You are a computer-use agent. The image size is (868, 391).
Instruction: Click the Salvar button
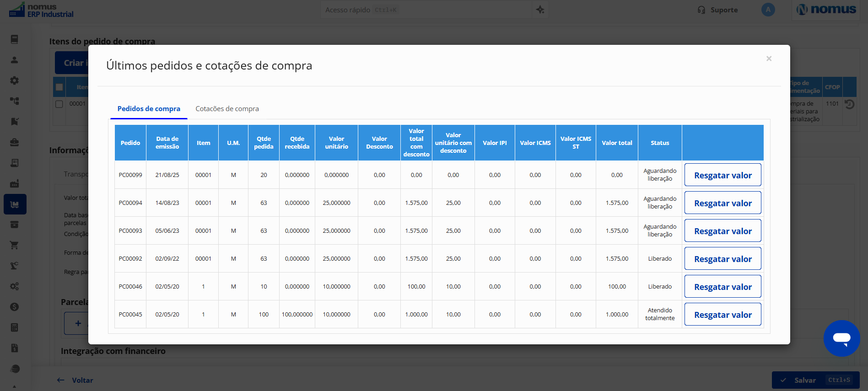tap(815, 380)
